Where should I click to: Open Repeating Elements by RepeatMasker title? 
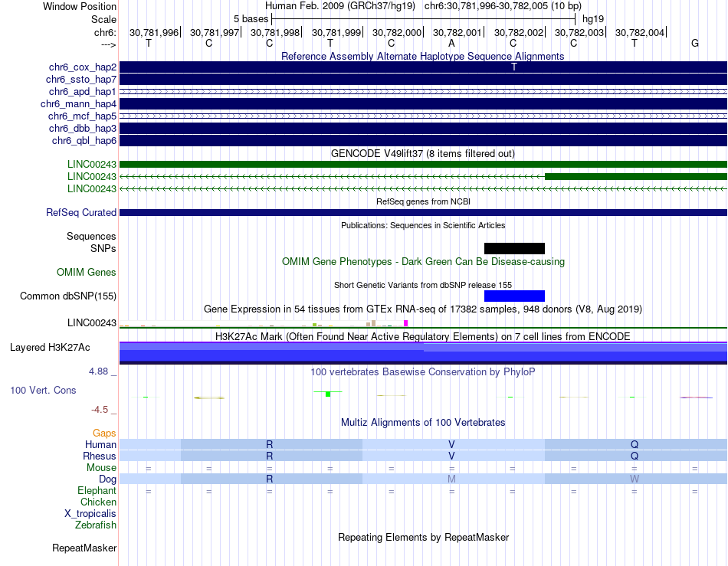click(423, 537)
